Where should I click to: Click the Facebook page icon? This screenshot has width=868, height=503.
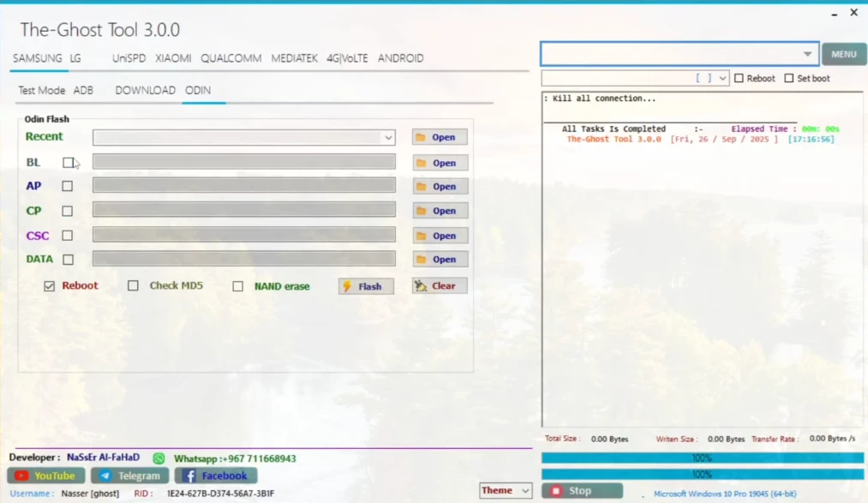[x=215, y=475]
